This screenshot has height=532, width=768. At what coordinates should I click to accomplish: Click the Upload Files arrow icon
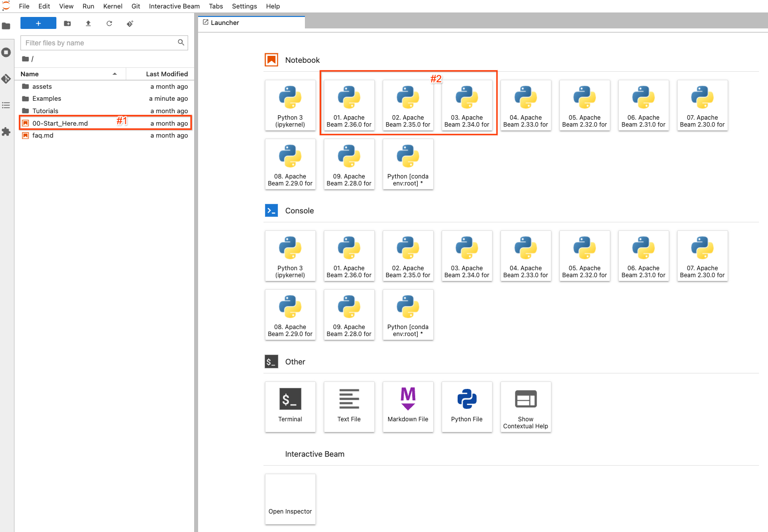[88, 23]
